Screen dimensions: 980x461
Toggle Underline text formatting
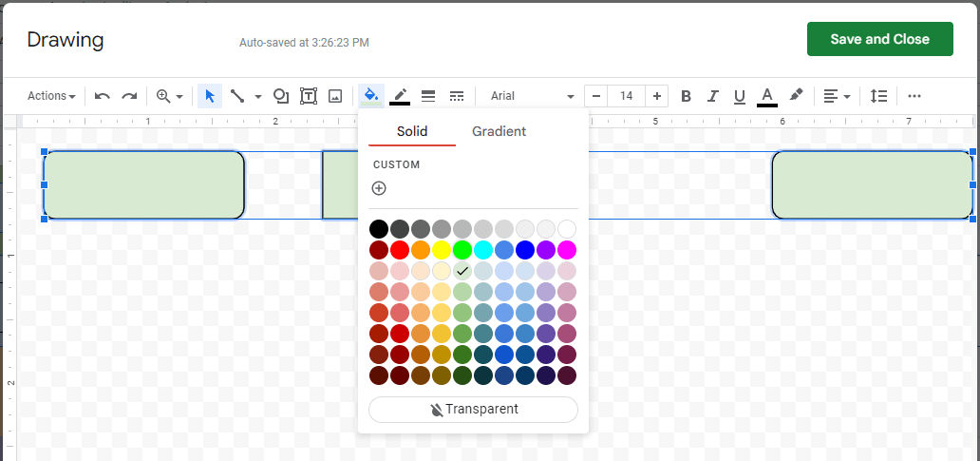coord(740,96)
